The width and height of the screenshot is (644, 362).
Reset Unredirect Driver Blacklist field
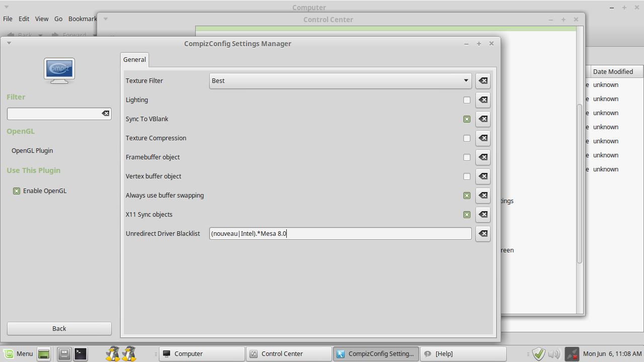483,234
